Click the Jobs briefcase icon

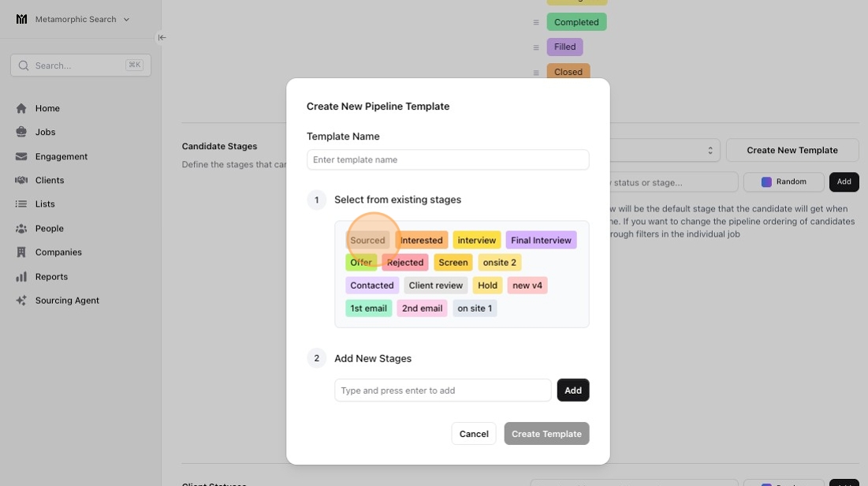click(21, 133)
